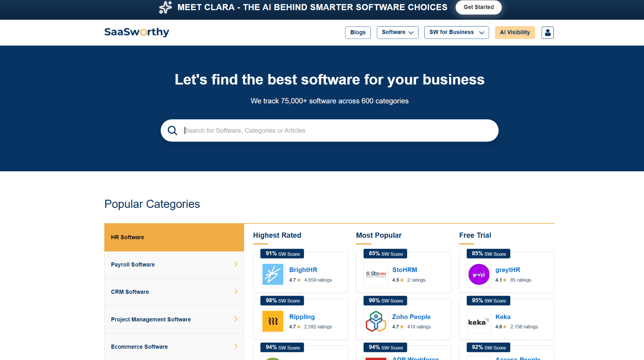Select the HR Software category tab
The image size is (644, 360).
click(x=174, y=237)
